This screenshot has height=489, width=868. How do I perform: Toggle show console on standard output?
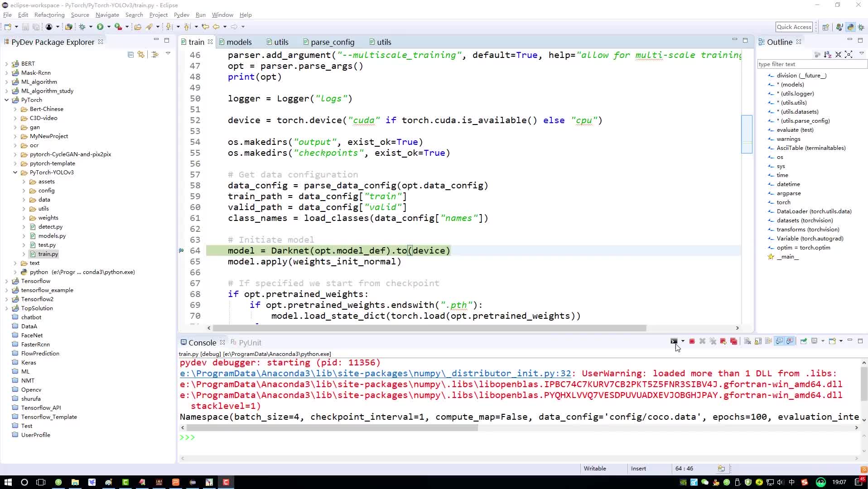coord(779,341)
